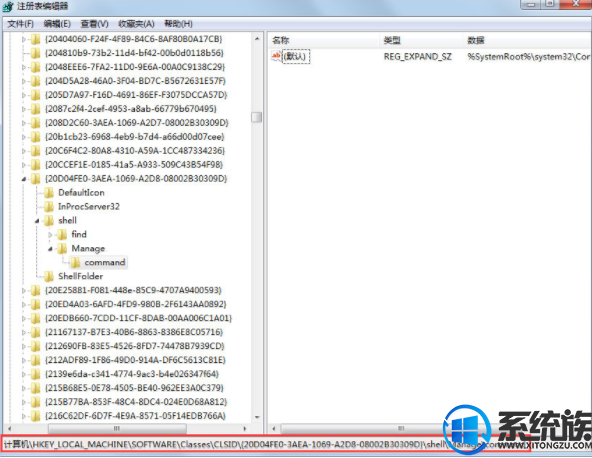
Task: Open the 收藏夹(A) menu
Action: click(x=136, y=24)
